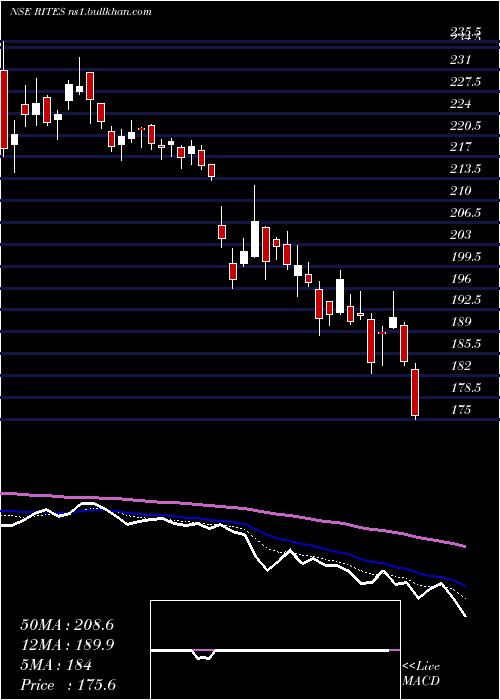Image resolution: width=500 pixels, height=700 pixels.
Task: Click the 217 price axis label
Action: [460, 147]
